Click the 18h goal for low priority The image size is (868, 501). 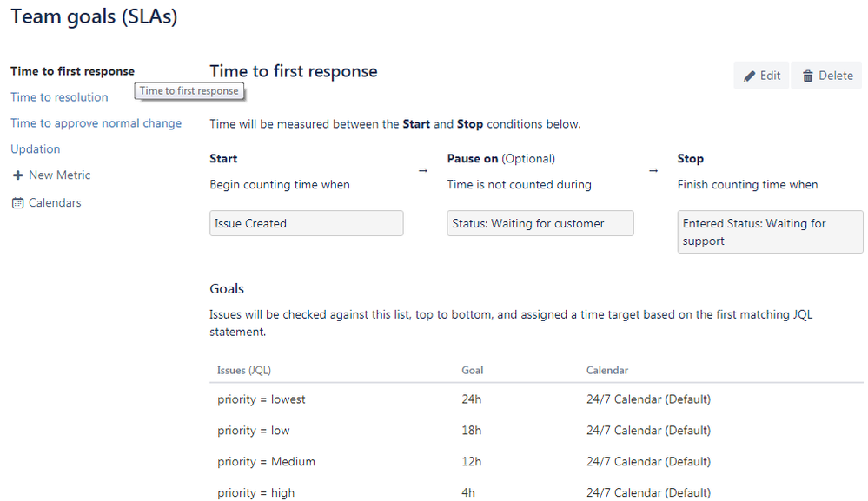(x=472, y=431)
